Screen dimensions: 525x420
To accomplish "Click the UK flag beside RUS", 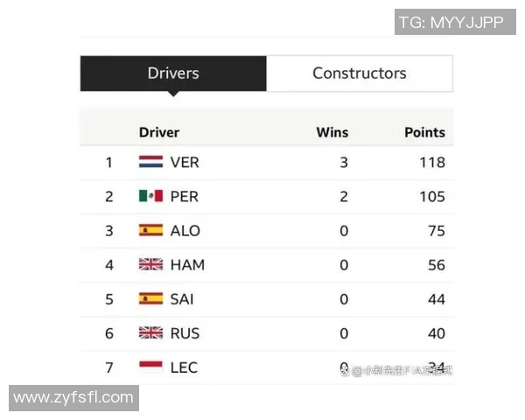I will 150,332.
